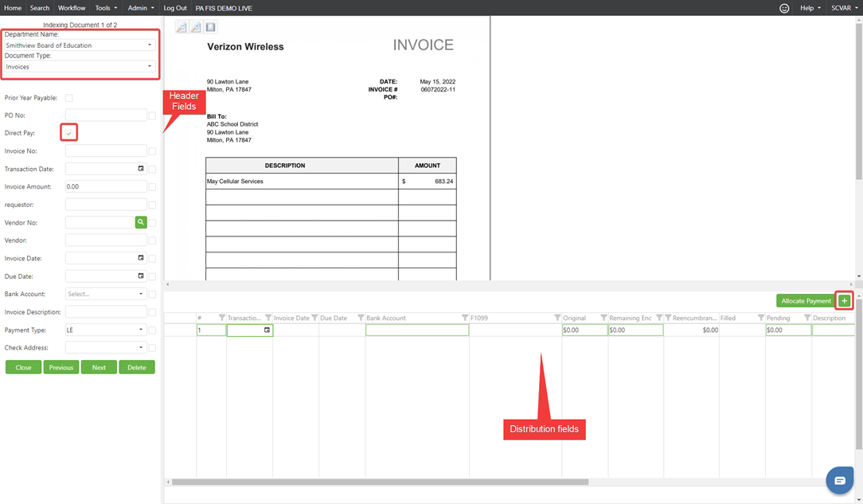Enable the Prior Year Payable checkbox
863x504 pixels.
(69, 98)
